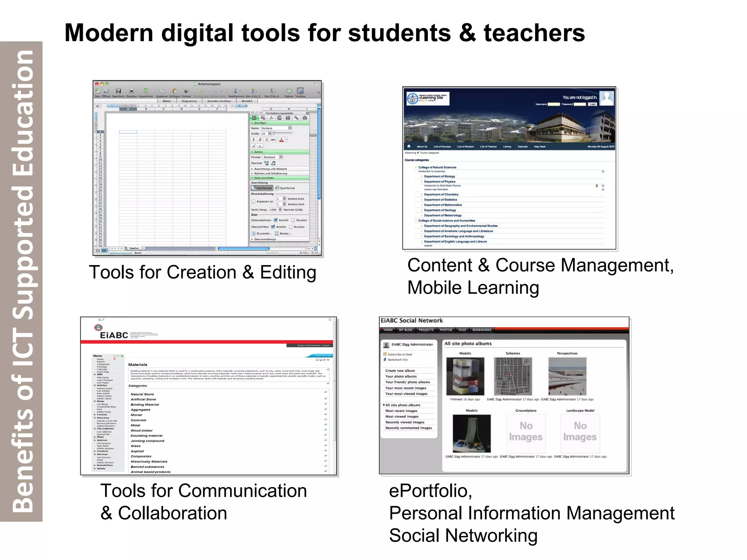
Task: Open List of Courses on eLearning Site
Action: tap(442, 147)
